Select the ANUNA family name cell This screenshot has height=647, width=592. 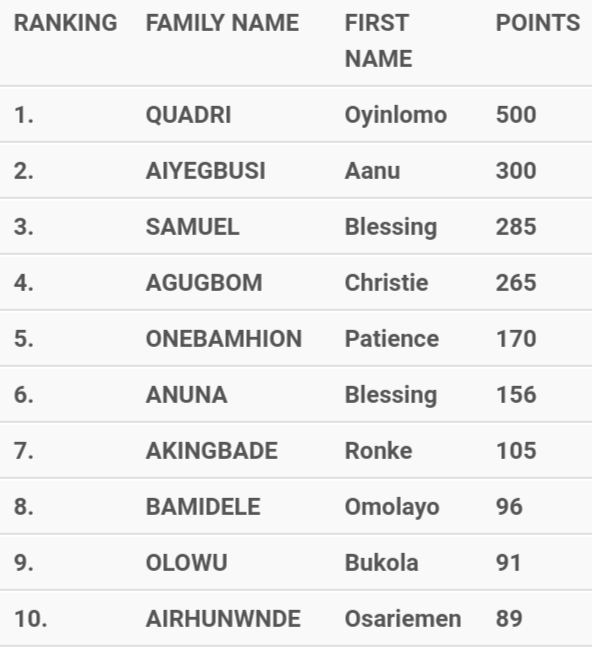tap(186, 395)
